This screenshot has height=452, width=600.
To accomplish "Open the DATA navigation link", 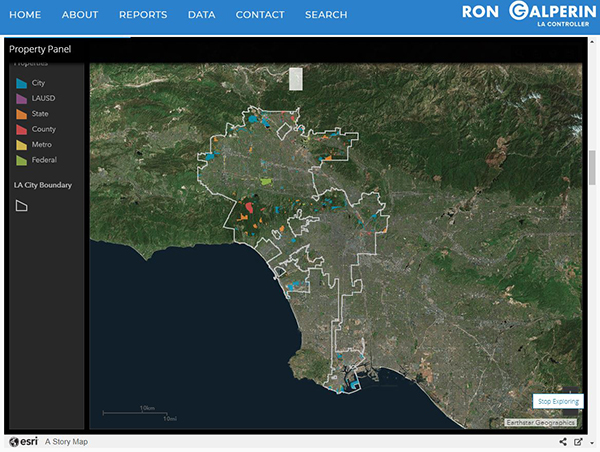I will pos(201,15).
